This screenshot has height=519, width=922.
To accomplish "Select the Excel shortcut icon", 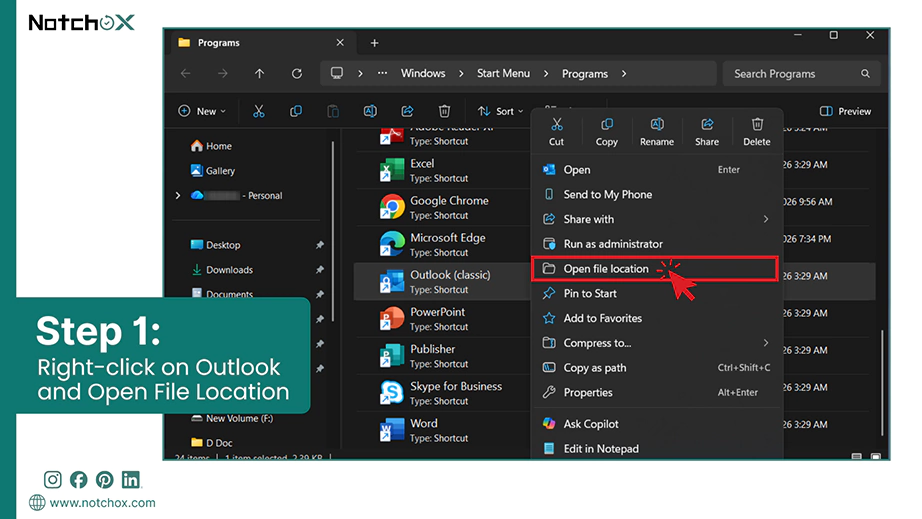I will 392,170.
